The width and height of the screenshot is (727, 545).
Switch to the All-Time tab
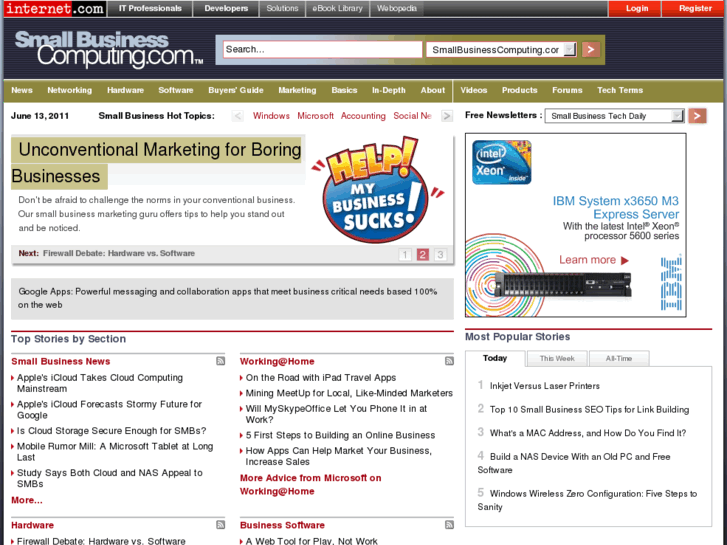pos(619,358)
